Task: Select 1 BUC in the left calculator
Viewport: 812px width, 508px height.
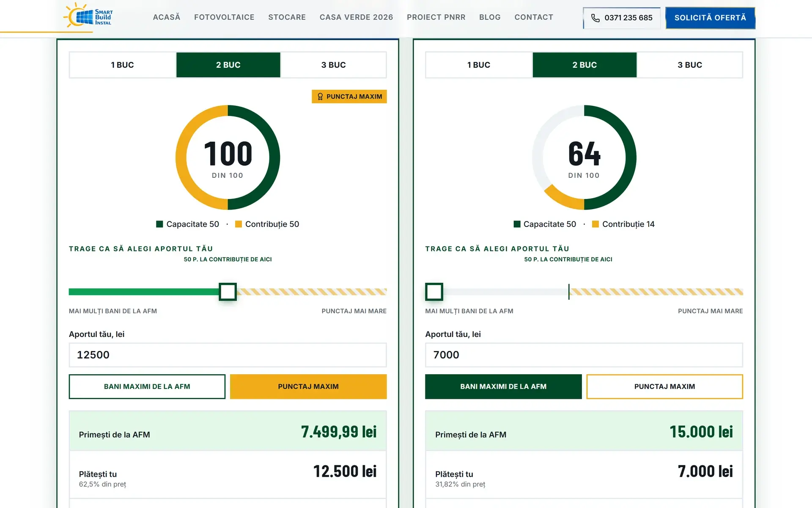Action: pyautogui.click(x=123, y=65)
